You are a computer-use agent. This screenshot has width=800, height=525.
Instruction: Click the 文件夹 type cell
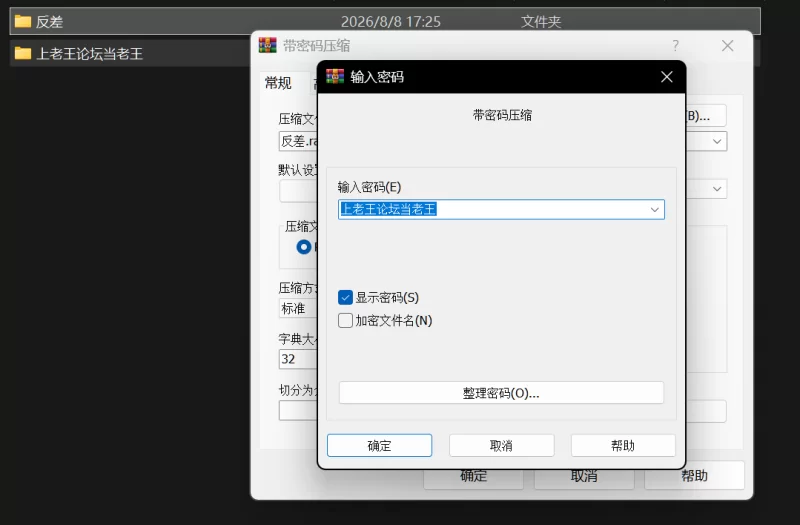541,21
